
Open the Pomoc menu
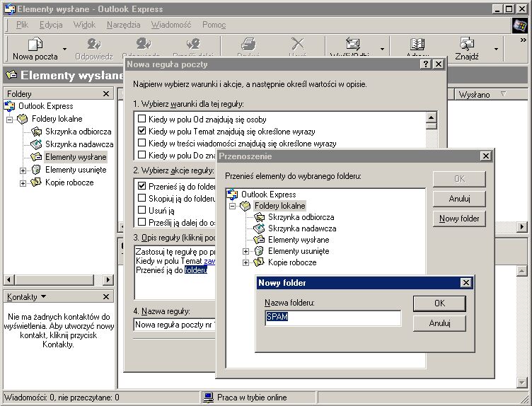[x=214, y=25]
